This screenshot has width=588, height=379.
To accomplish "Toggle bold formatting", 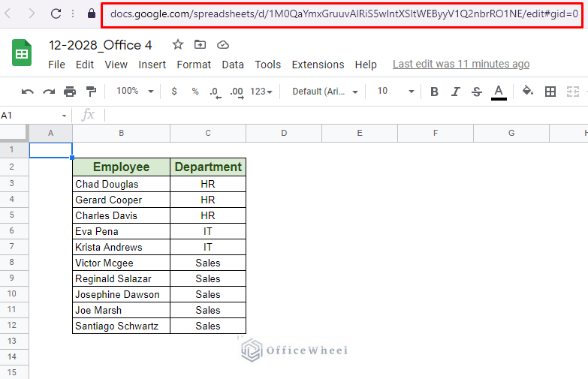I will pyautogui.click(x=434, y=92).
